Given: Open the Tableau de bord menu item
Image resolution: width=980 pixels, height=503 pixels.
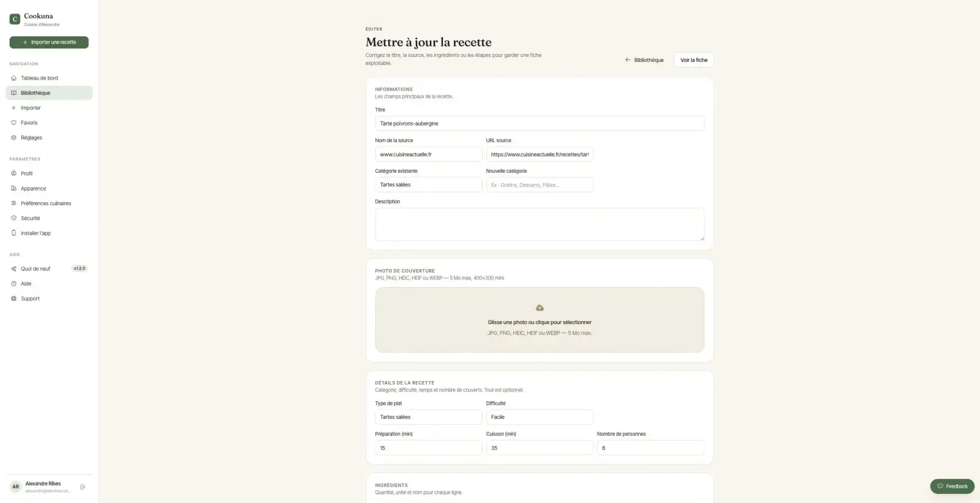Looking at the screenshot, I should (49, 78).
